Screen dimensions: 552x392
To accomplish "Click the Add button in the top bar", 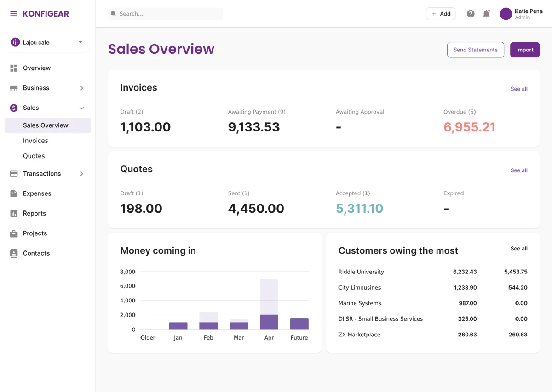I will click(x=440, y=14).
